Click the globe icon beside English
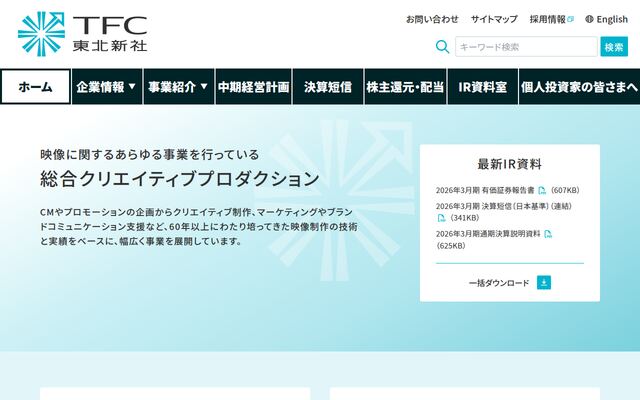This screenshot has width=640, height=400. (x=589, y=19)
